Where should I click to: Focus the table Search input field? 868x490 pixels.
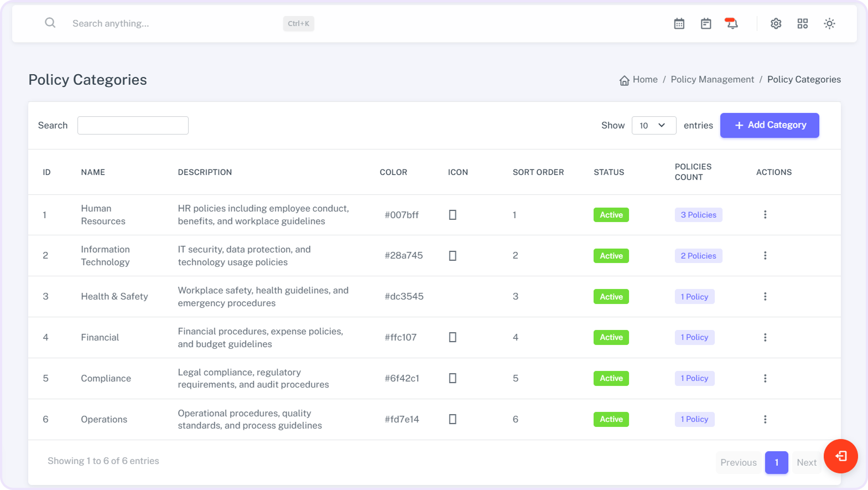point(133,126)
